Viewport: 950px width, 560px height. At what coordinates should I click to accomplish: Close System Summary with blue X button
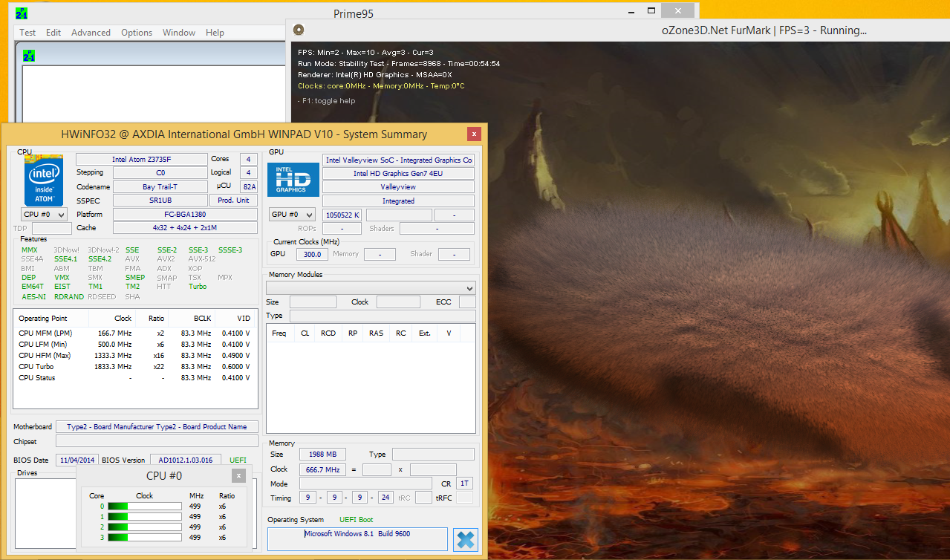click(466, 539)
